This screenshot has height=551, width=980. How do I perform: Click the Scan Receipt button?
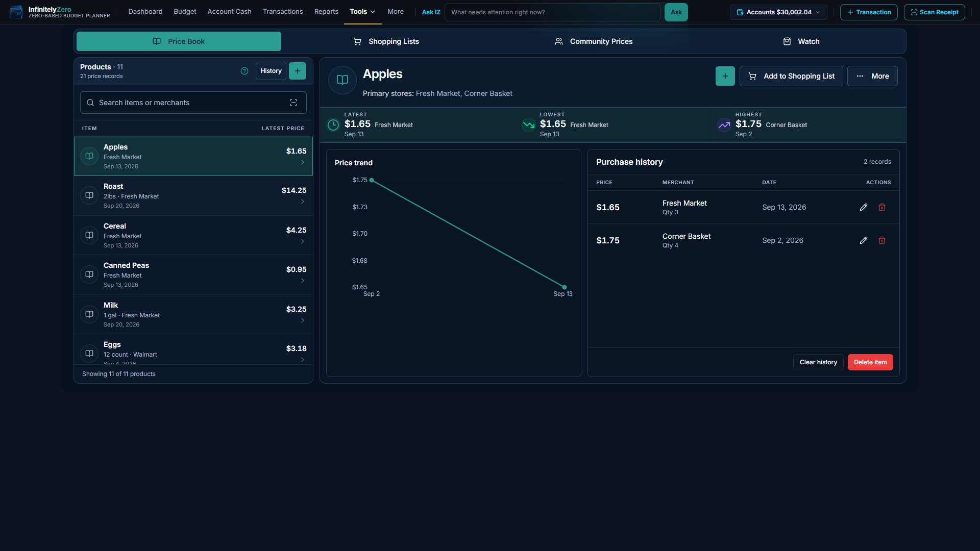934,12
